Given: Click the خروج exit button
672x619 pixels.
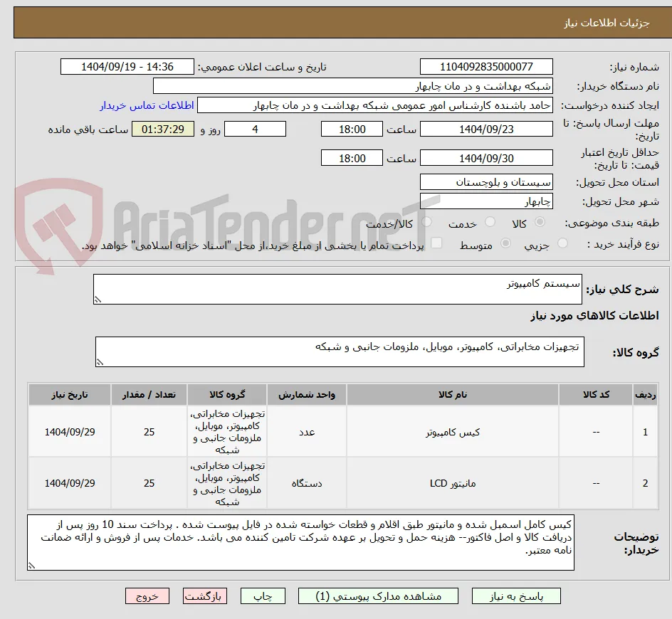Looking at the screenshot, I should (147, 596).
